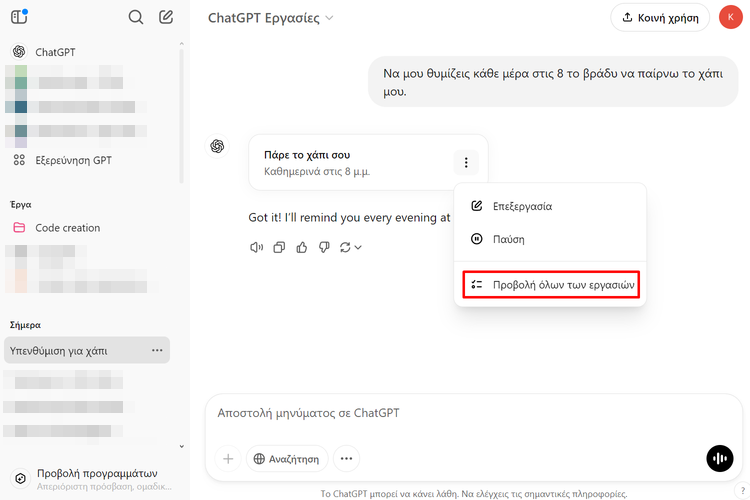The width and height of the screenshot is (750, 500).
Task: Open the search chats magnifier icon
Action: click(x=136, y=17)
